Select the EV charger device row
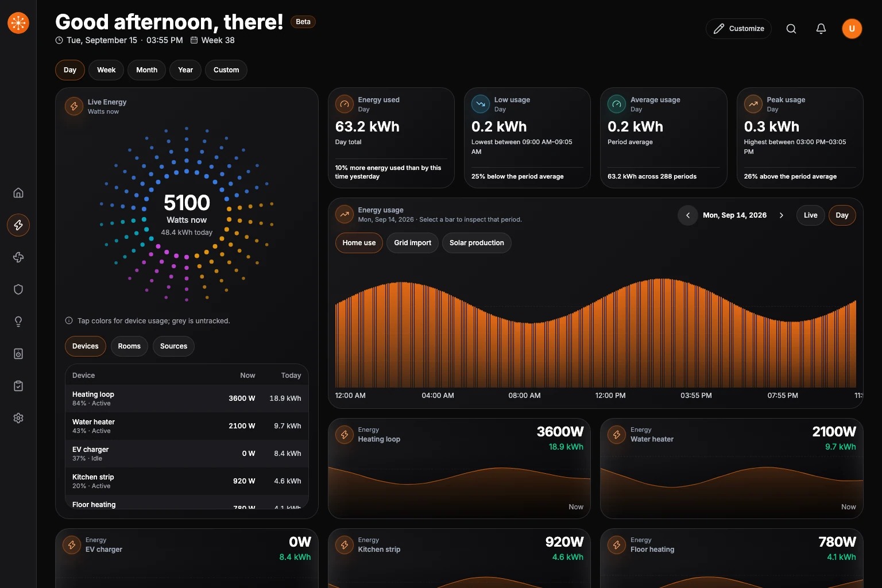Viewport: 882px width, 588px height. 187,454
